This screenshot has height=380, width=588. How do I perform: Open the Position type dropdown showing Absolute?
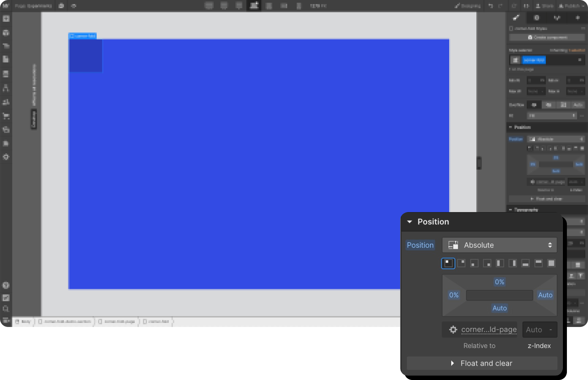pyautogui.click(x=499, y=245)
